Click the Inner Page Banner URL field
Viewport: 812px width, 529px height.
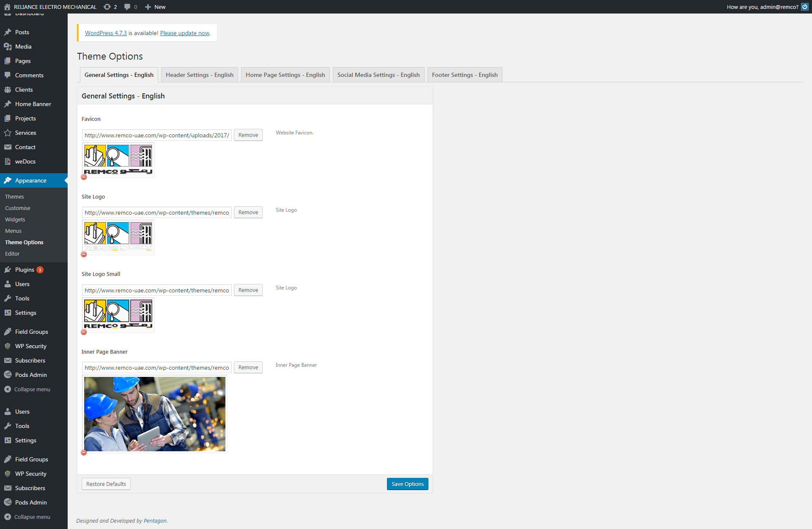point(157,368)
